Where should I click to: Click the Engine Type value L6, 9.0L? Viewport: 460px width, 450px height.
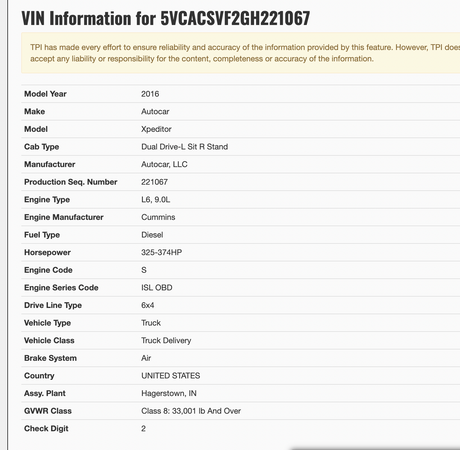(x=156, y=200)
